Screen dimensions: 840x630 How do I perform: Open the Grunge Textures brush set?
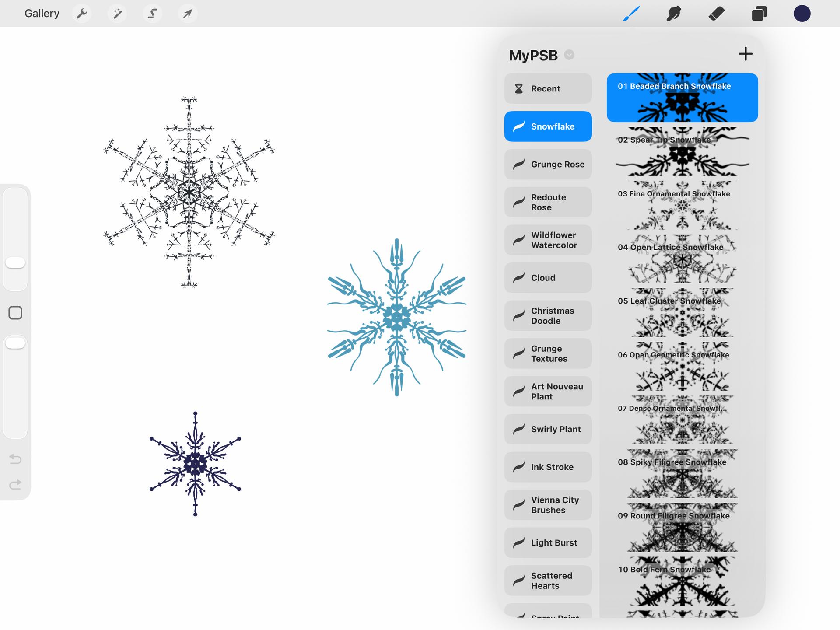point(548,353)
